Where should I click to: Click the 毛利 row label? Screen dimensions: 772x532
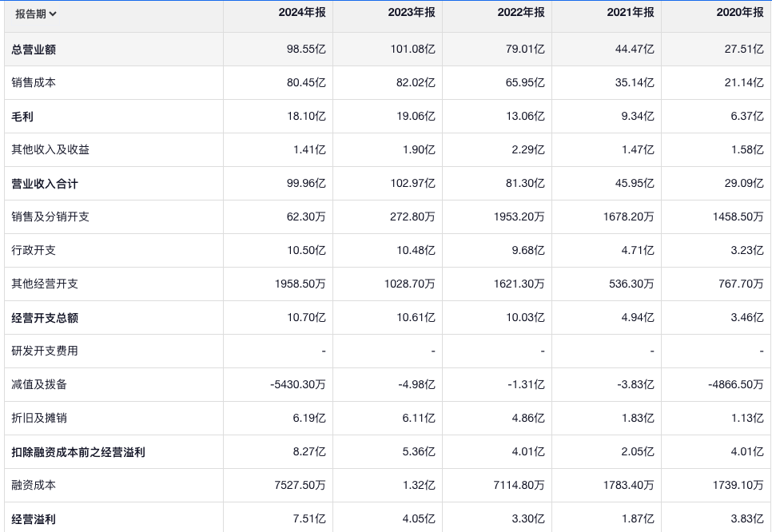point(22,117)
